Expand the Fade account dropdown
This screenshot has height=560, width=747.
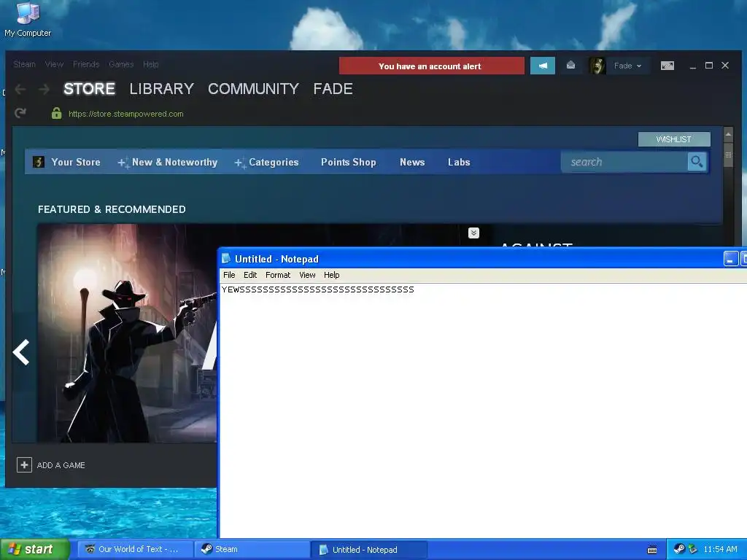(628, 66)
